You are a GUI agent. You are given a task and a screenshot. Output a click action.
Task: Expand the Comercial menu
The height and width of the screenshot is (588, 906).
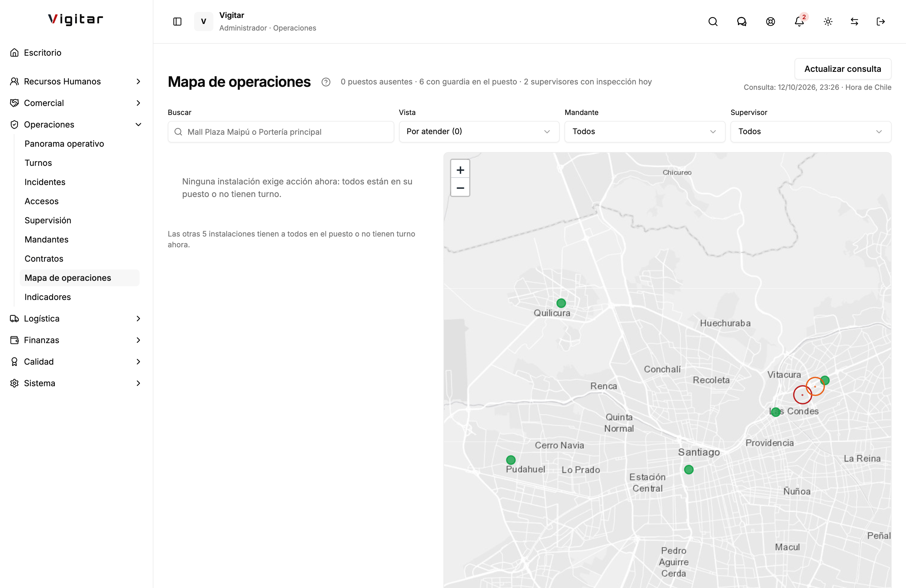click(76, 103)
